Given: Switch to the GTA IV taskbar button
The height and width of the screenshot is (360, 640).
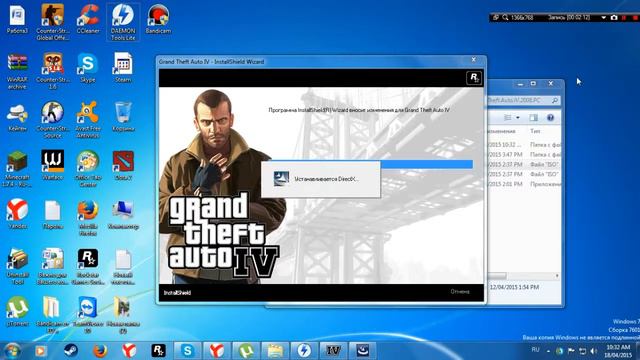Looking at the screenshot, I should click(333, 351).
